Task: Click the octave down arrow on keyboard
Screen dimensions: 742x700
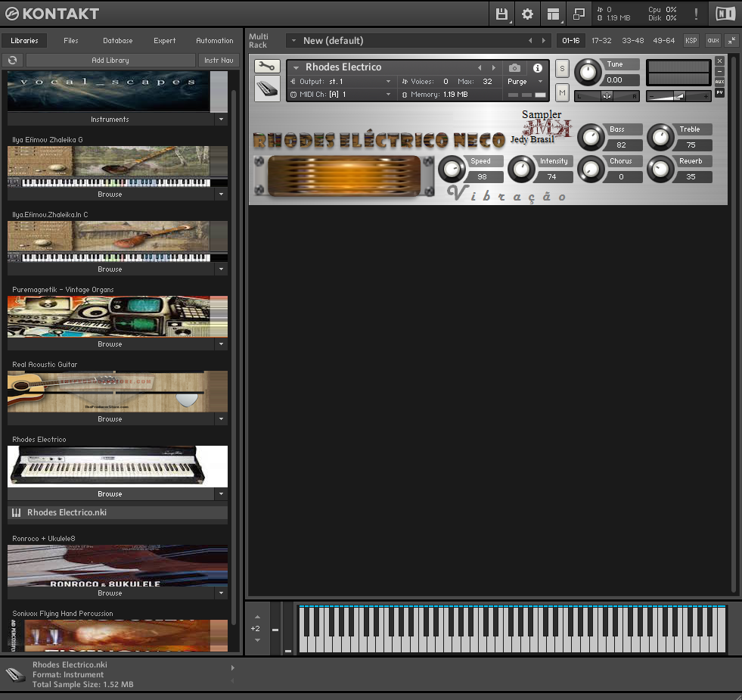Action: (257, 640)
